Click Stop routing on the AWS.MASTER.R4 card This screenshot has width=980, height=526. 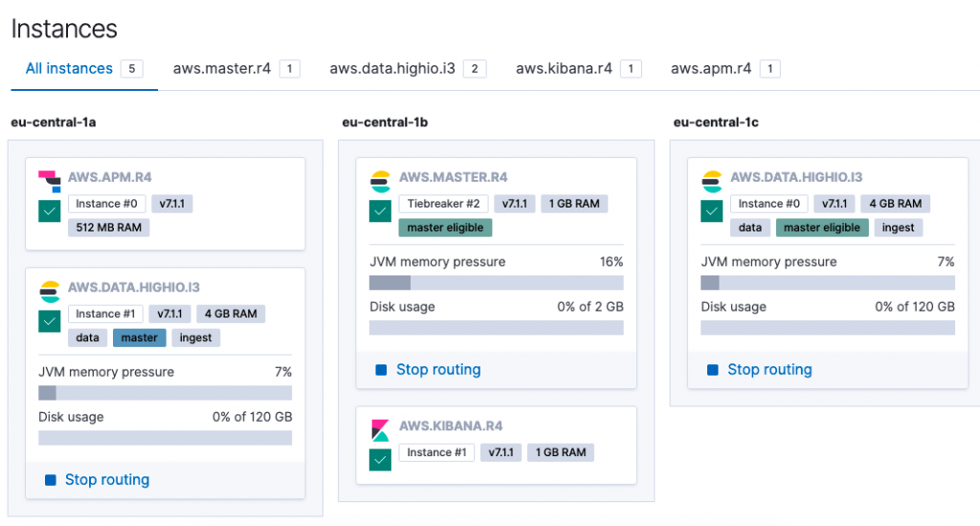(438, 370)
